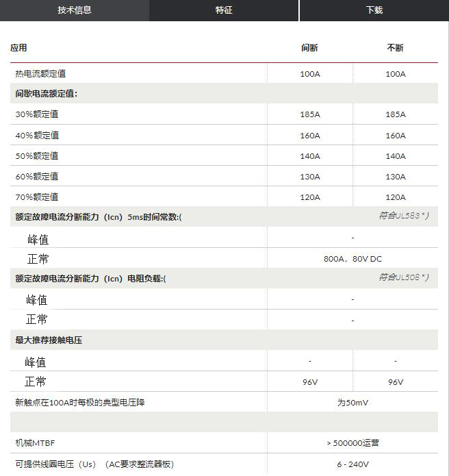The height and width of the screenshot is (476, 449).
Task: Click the 185A value under 间断
Action: (309, 115)
